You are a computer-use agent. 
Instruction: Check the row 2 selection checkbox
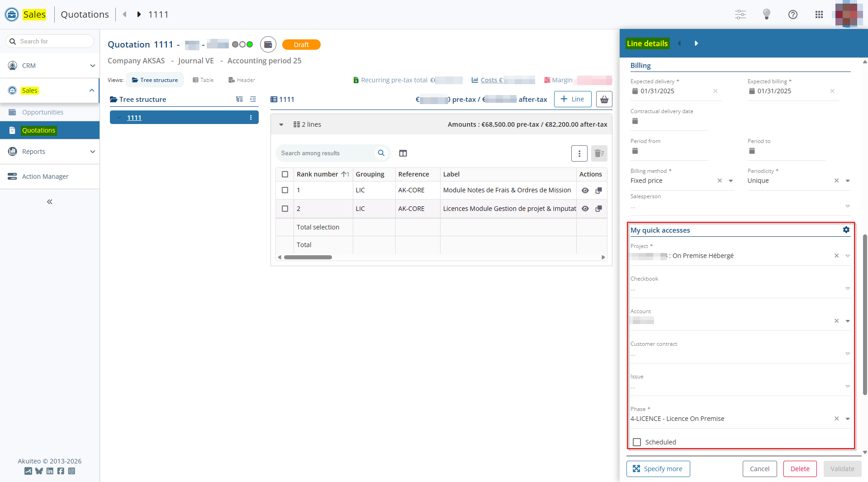pyautogui.click(x=285, y=209)
